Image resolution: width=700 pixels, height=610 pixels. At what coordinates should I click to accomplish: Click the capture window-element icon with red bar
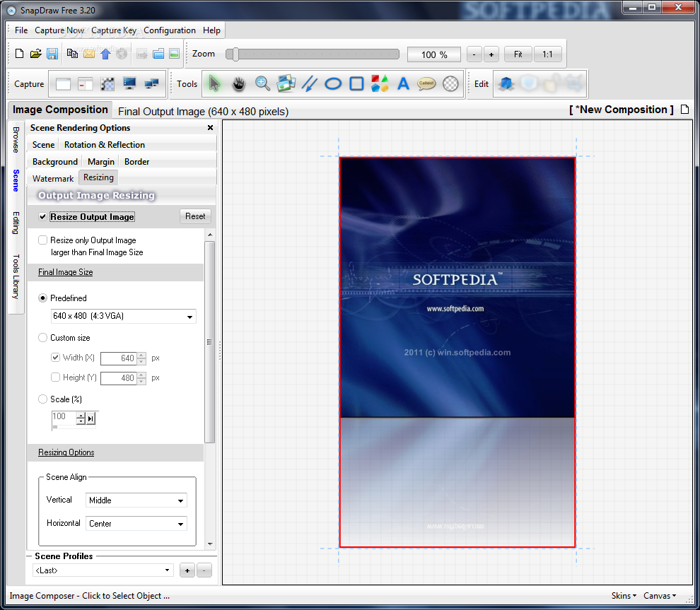click(85, 84)
